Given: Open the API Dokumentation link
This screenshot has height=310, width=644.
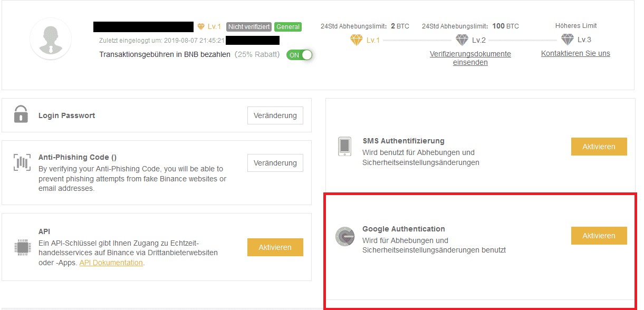Looking at the screenshot, I should [x=111, y=263].
